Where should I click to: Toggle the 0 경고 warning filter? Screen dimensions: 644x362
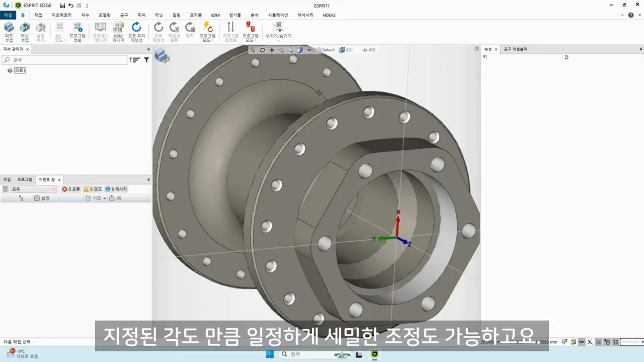pos(93,189)
